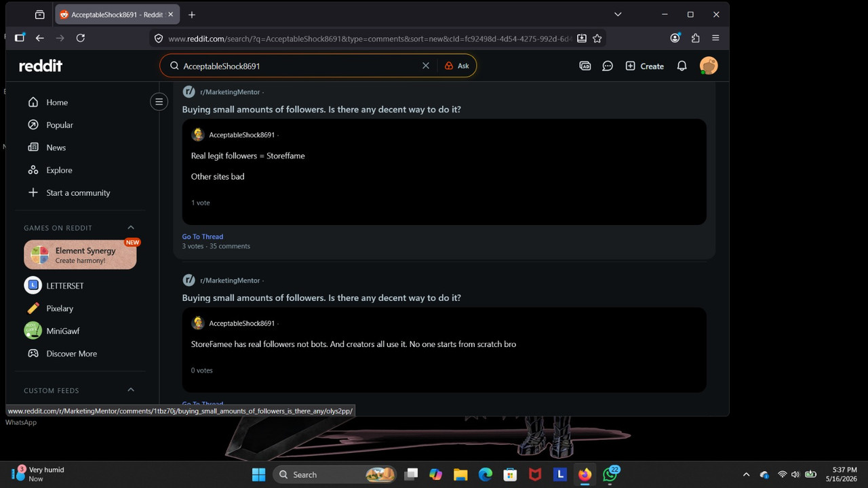The image size is (868, 488).
Task: Click the install app icon in the address bar
Action: point(582,39)
